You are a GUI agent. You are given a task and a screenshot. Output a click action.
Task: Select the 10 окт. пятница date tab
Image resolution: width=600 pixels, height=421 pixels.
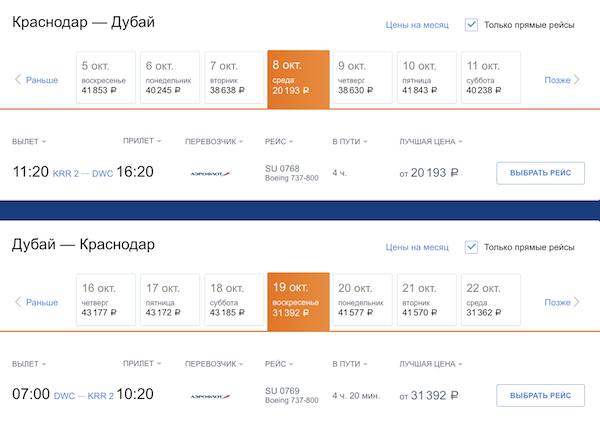pos(426,78)
